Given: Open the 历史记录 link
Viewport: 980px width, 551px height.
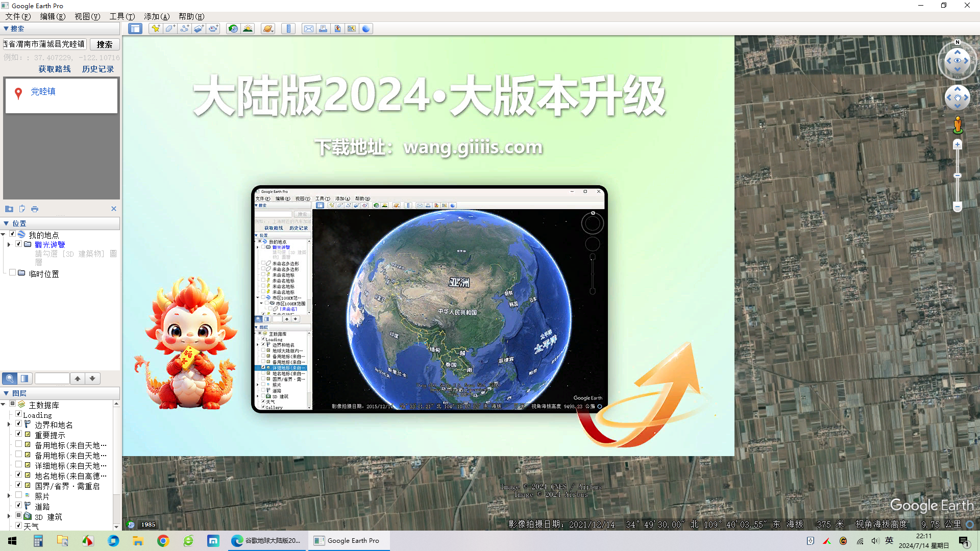Looking at the screenshot, I should tap(98, 69).
